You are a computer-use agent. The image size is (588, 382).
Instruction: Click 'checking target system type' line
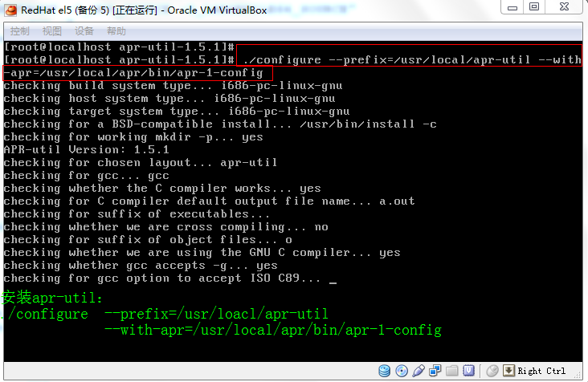[x=177, y=112]
